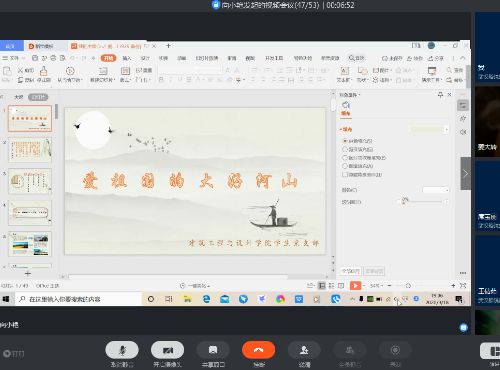Open the invite participants button
Screen dimensions: 500x370
tap(304, 350)
